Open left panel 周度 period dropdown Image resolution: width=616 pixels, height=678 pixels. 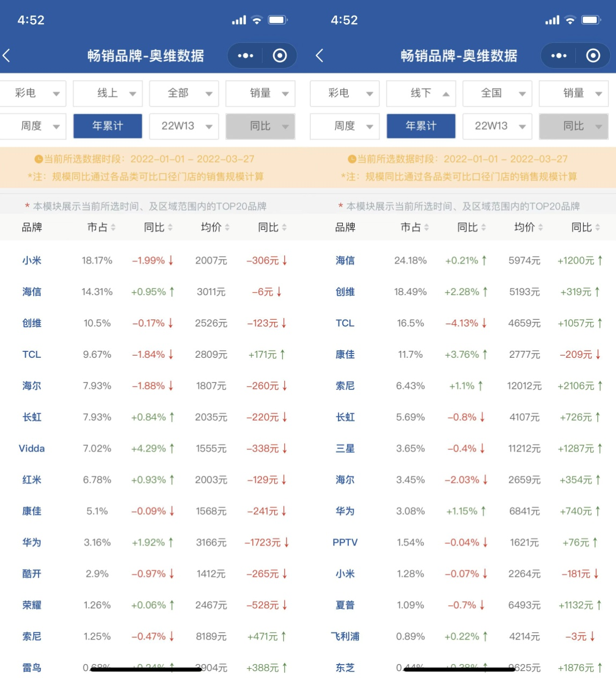click(x=33, y=126)
